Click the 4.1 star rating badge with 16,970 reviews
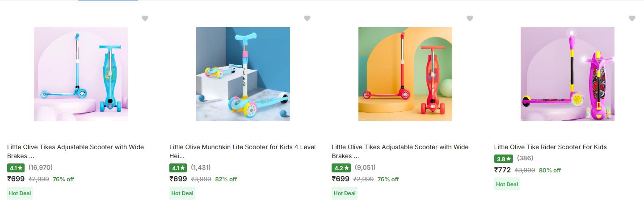 [x=16, y=168]
